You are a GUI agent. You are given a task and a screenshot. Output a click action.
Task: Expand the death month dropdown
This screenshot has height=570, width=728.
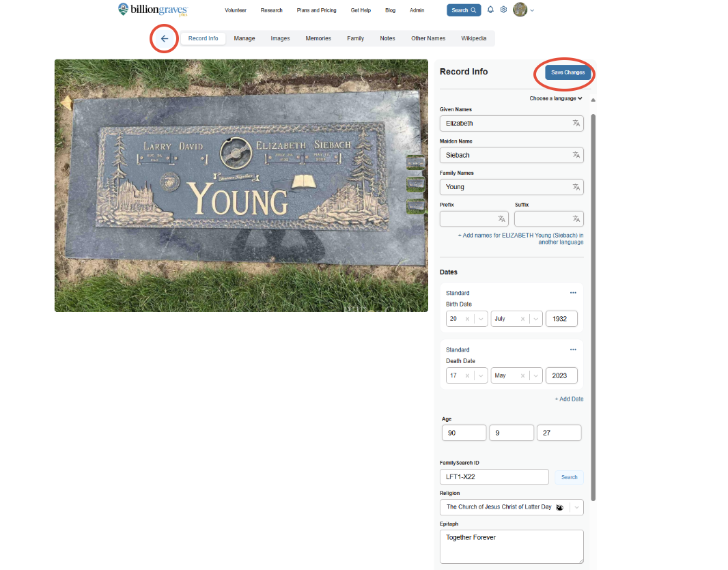pyautogui.click(x=536, y=375)
